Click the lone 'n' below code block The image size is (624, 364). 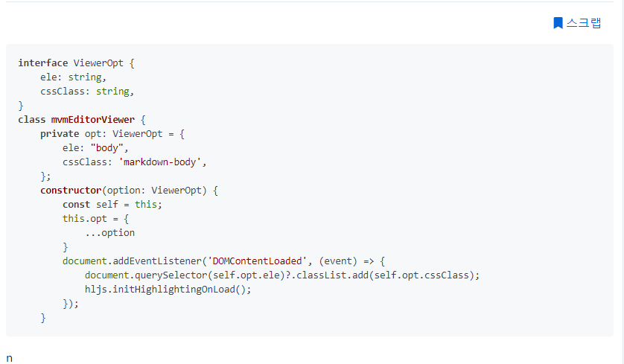9,358
